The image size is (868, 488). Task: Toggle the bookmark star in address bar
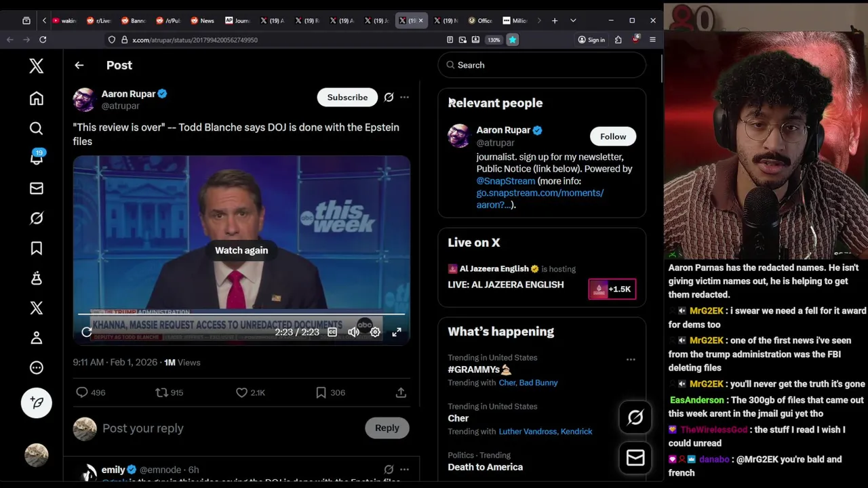pos(513,40)
